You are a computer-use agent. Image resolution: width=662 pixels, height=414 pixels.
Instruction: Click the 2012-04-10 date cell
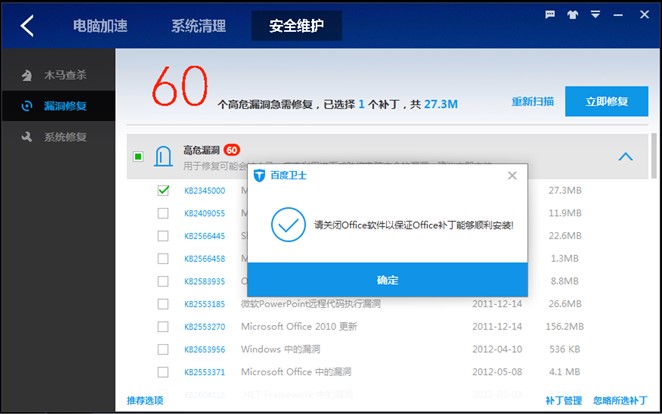[x=497, y=349]
